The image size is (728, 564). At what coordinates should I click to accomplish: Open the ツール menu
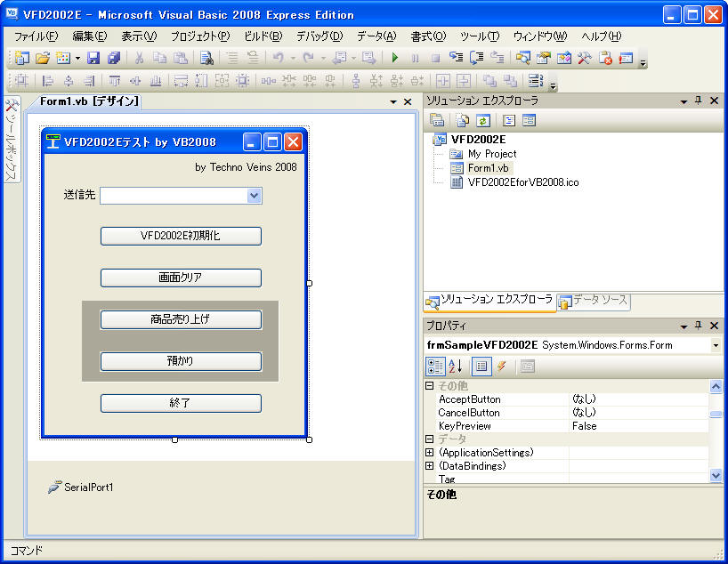pos(480,36)
